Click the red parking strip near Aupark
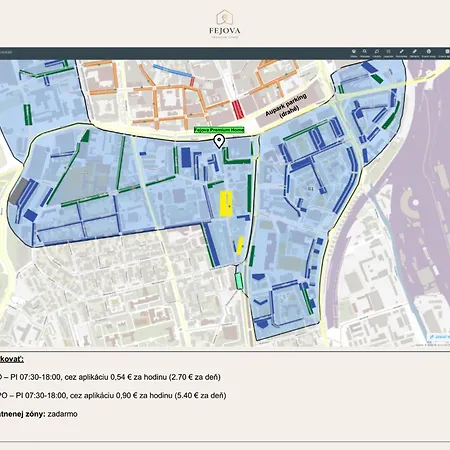 (238, 110)
